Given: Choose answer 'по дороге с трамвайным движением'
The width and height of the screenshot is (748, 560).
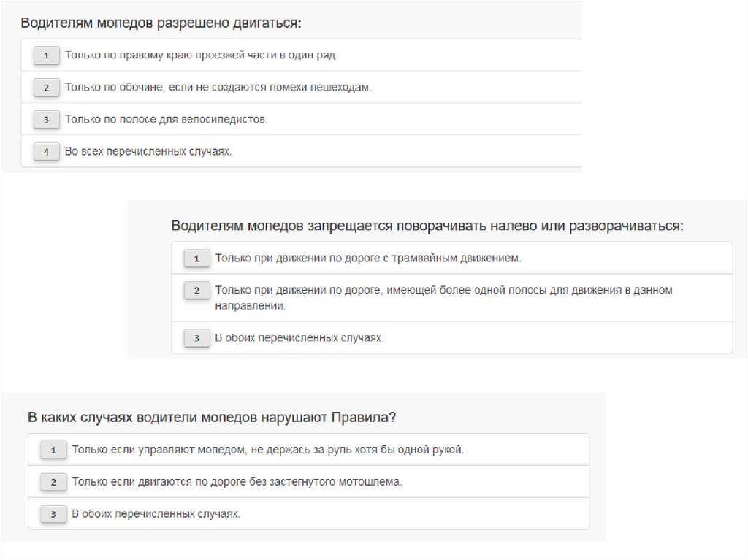Looking at the screenshot, I should (369, 258).
